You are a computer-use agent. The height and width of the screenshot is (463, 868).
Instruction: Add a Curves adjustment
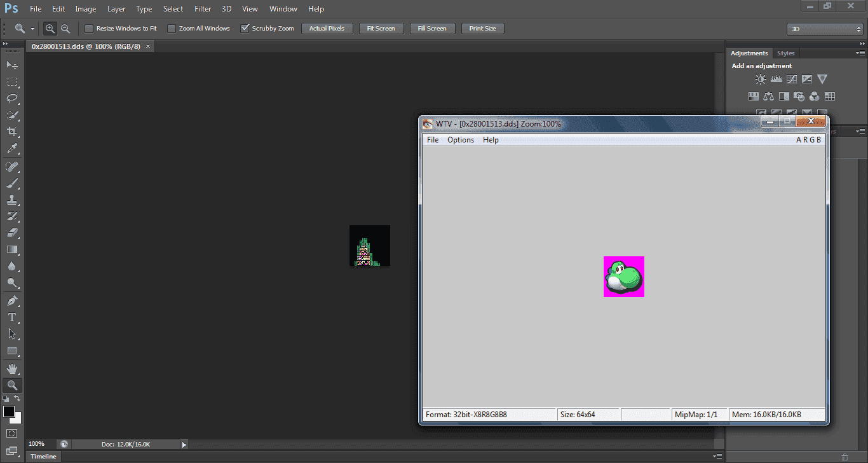click(x=792, y=79)
